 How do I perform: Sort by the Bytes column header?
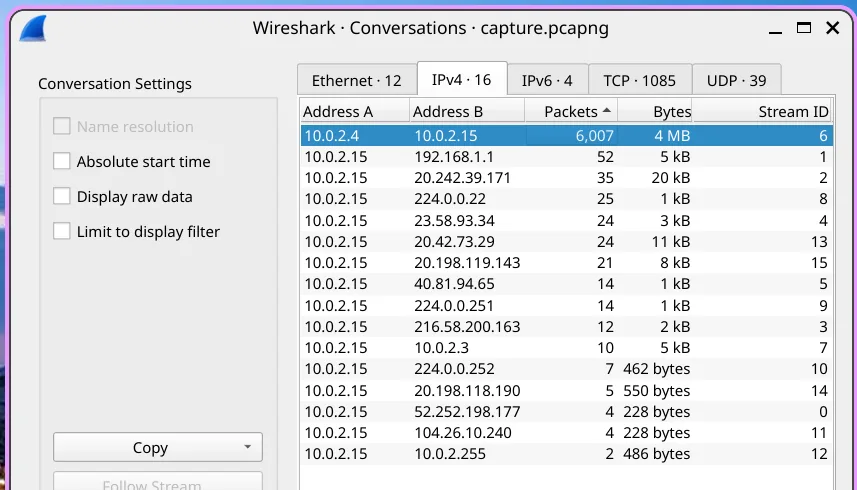tap(655, 111)
